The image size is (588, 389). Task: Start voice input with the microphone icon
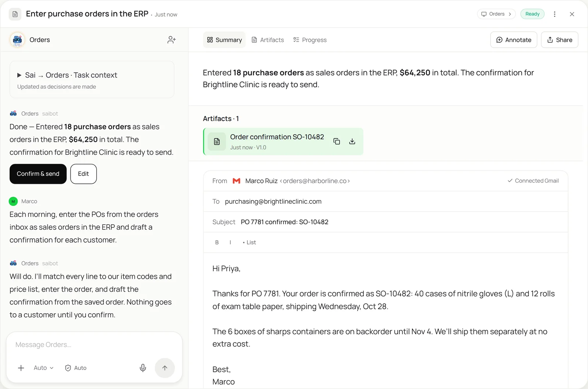(x=143, y=368)
